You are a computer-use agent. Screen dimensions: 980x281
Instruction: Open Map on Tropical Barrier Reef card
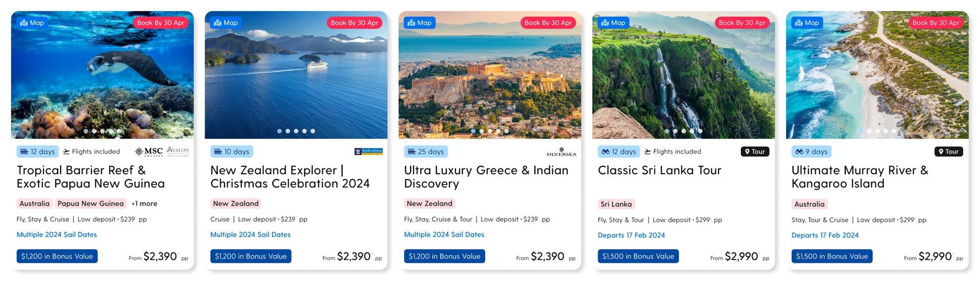click(33, 23)
